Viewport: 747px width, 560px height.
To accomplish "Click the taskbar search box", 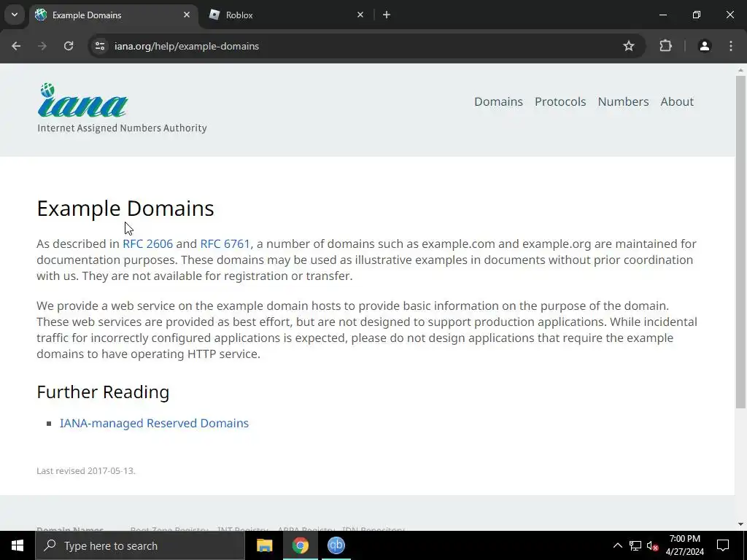I will coord(140,545).
